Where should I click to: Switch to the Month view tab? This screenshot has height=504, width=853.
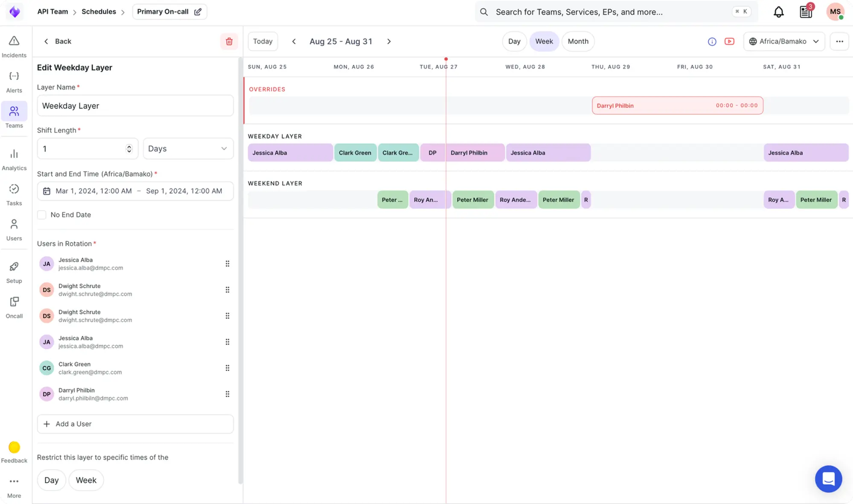[578, 41]
